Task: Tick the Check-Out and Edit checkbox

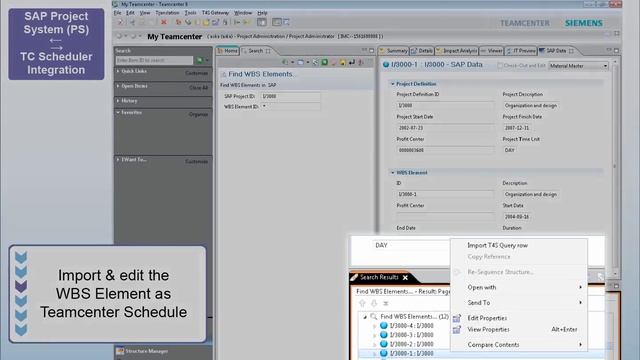Action: click(x=500, y=66)
